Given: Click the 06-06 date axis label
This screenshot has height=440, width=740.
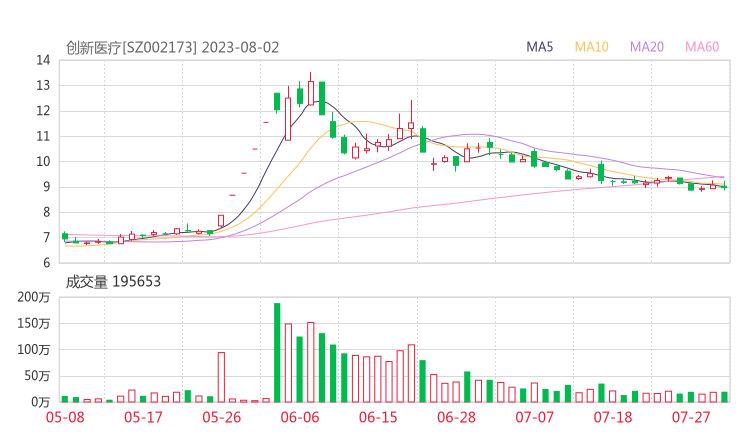Looking at the screenshot, I should (x=300, y=417).
